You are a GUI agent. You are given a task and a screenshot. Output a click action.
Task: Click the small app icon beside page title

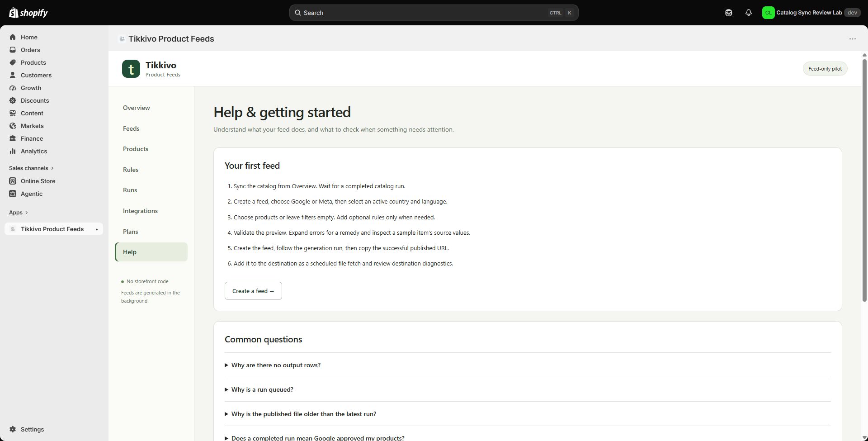(122, 39)
